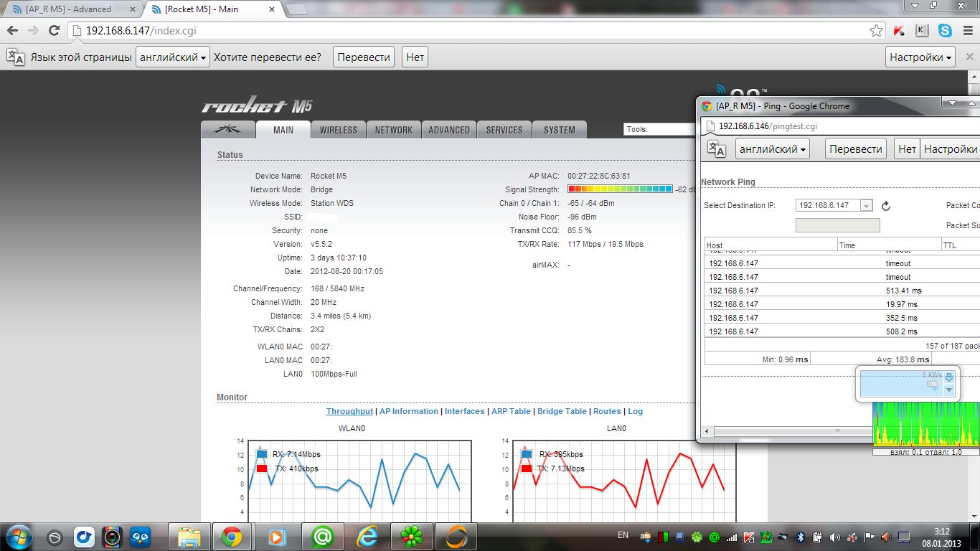This screenshot has width=980, height=551.
Task: Reload the page with browser refresh icon
Action: point(54,30)
